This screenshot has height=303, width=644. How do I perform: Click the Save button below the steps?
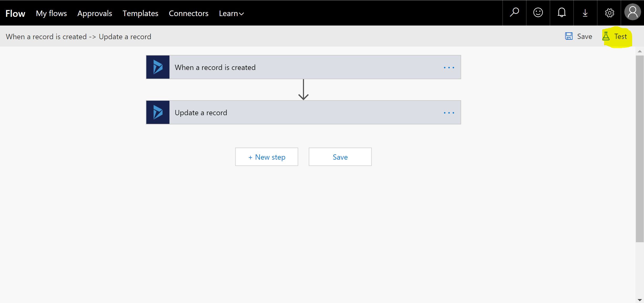[x=340, y=157]
